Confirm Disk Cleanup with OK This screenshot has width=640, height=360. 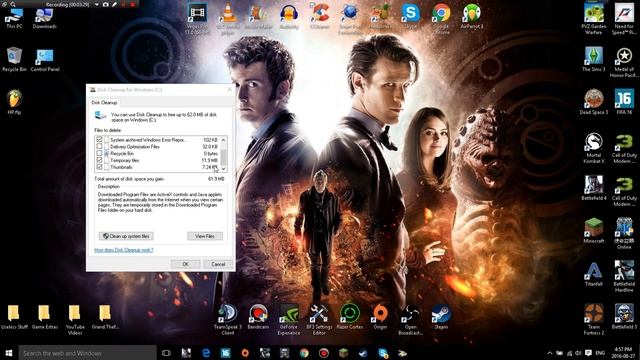[186, 264]
